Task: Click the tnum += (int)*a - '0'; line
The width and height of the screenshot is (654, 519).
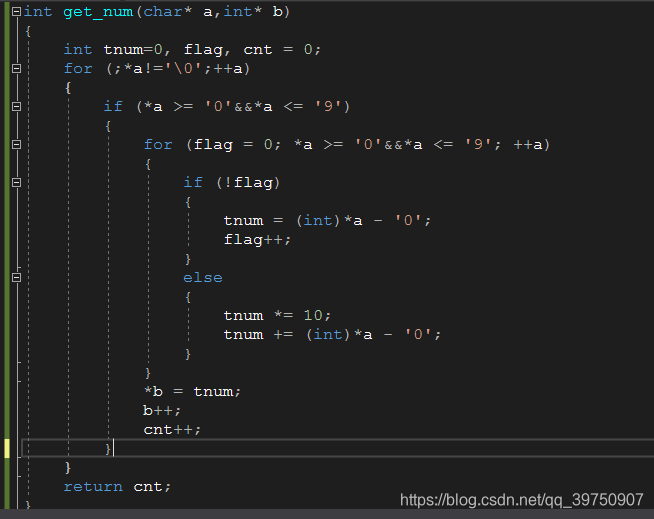Action: [x=332, y=335]
